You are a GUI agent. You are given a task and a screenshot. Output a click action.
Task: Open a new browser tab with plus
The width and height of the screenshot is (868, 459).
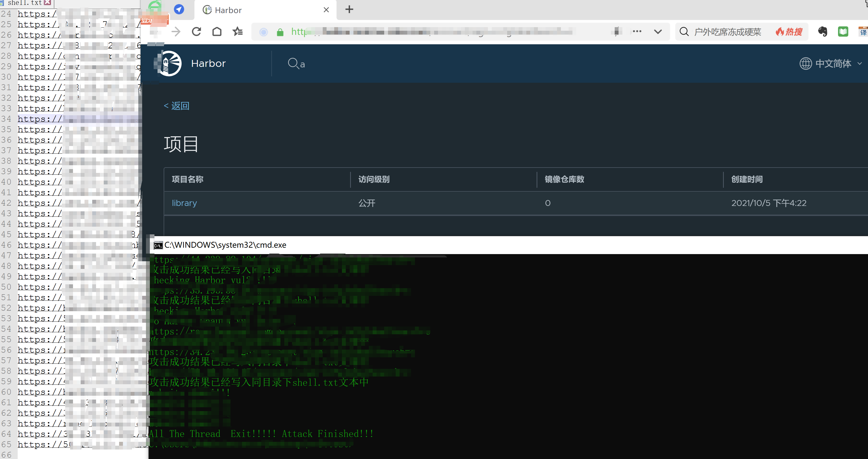[349, 9]
